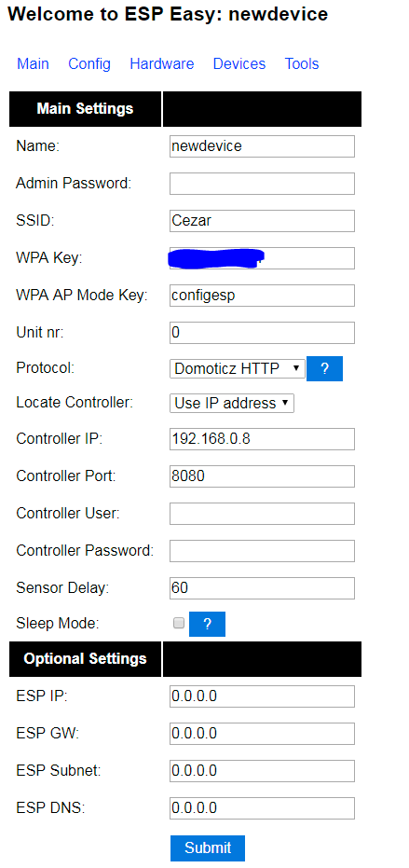This screenshot has width=409, height=868.
Task: Open the Protocol dropdown showing Domoticz HTTP
Action: [238, 368]
